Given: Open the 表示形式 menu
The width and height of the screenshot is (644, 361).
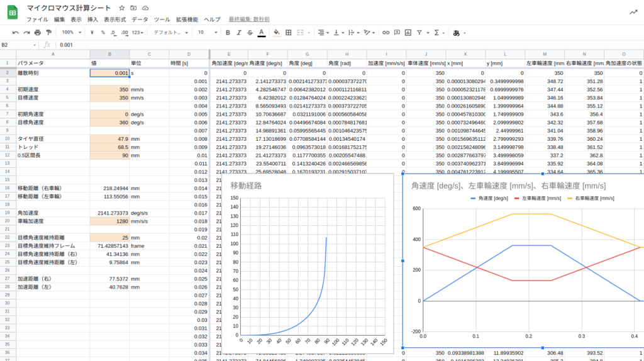Looking at the screenshot, I should [115, 19].
